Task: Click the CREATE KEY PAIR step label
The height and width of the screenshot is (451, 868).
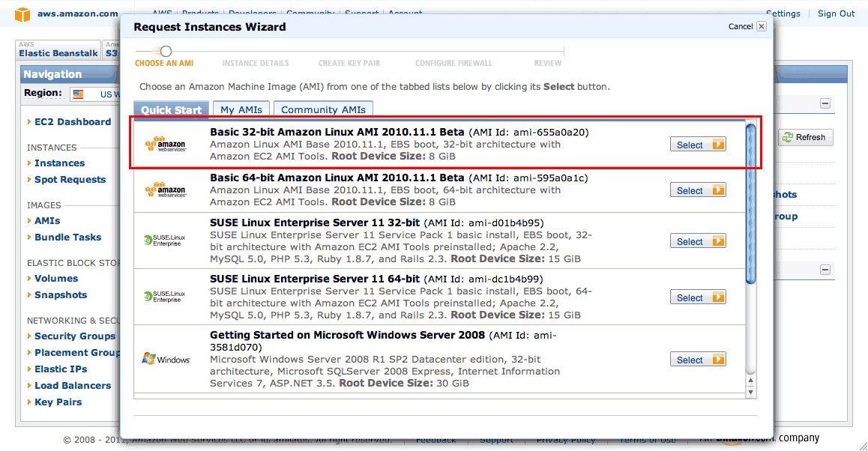Action: (x=349, y=64)
